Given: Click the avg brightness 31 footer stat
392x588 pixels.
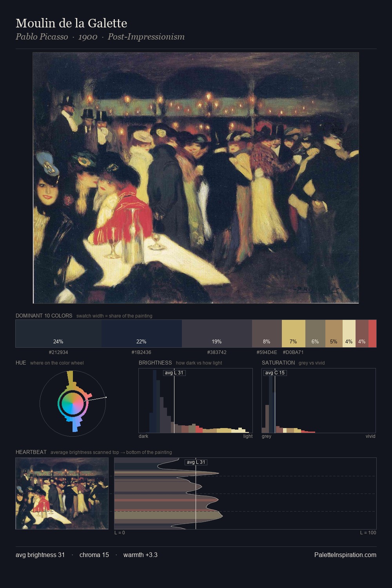Looking at the screenshot, I should (40, 555).
